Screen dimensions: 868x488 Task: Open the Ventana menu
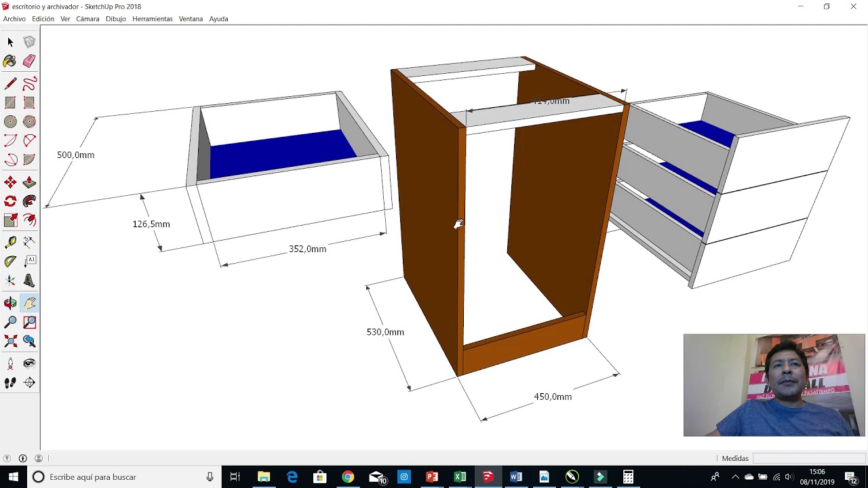coord(191,19)
